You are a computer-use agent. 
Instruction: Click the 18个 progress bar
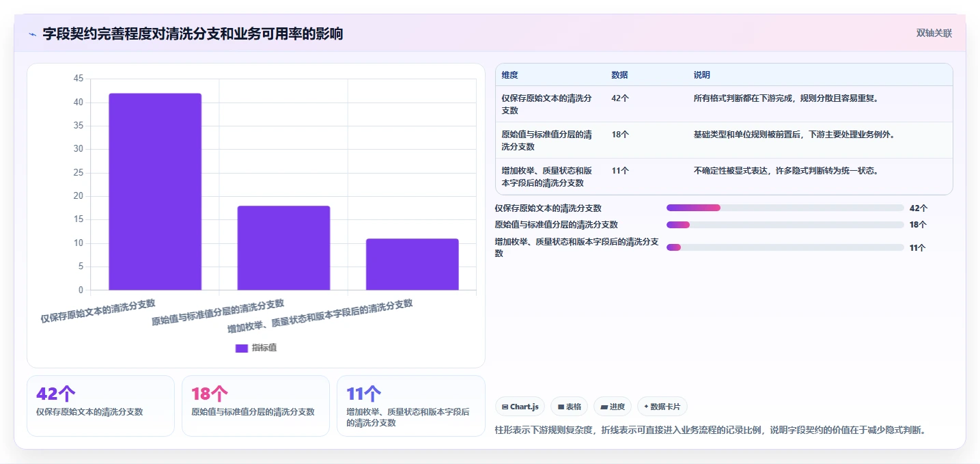[785, 225]
